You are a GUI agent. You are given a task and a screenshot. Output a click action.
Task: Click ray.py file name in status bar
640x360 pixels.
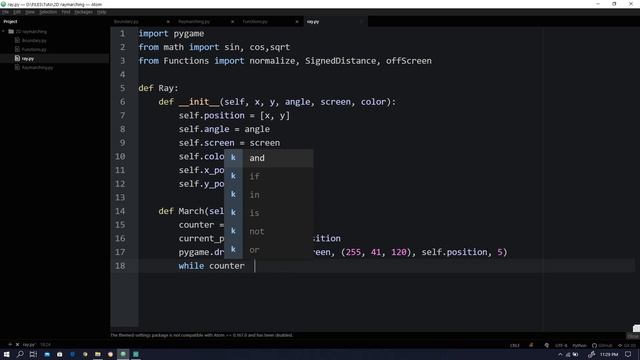(28, 345)
